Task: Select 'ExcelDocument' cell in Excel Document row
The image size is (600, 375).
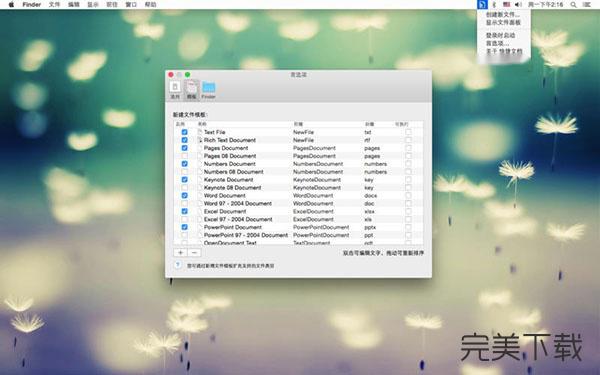Action: (x=313, y=211)
